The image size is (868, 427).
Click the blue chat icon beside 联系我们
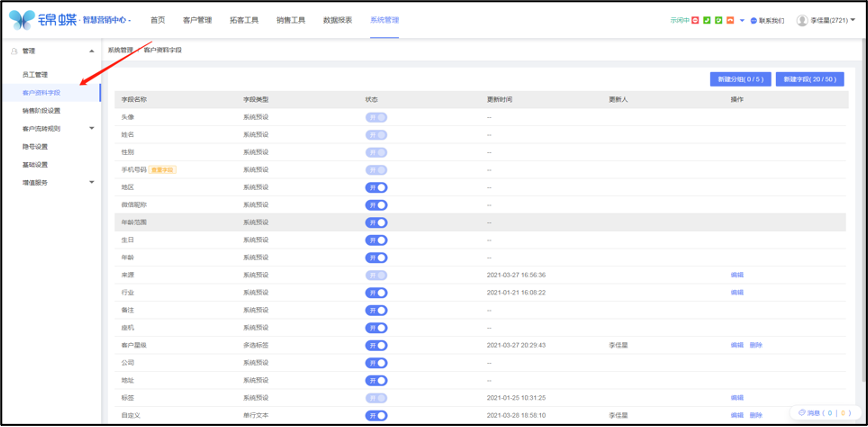(753, 20)
